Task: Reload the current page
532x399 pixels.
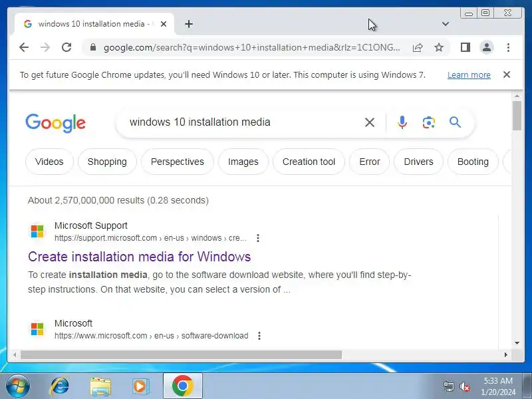Action: click(66, 47)
